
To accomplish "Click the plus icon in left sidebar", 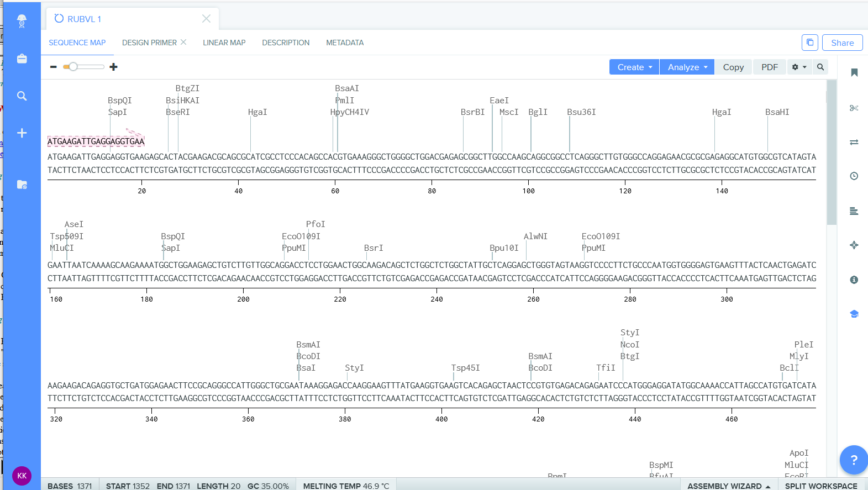I will click(22, 133).
